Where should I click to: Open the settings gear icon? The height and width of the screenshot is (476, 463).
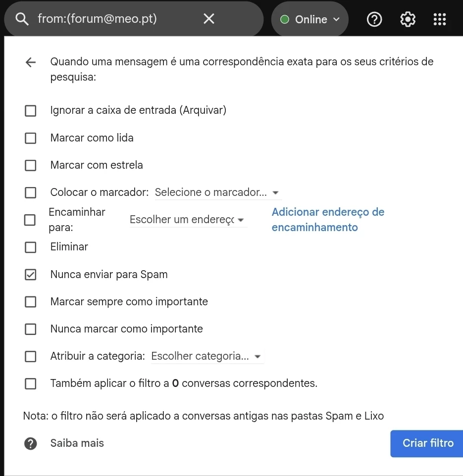408,19
